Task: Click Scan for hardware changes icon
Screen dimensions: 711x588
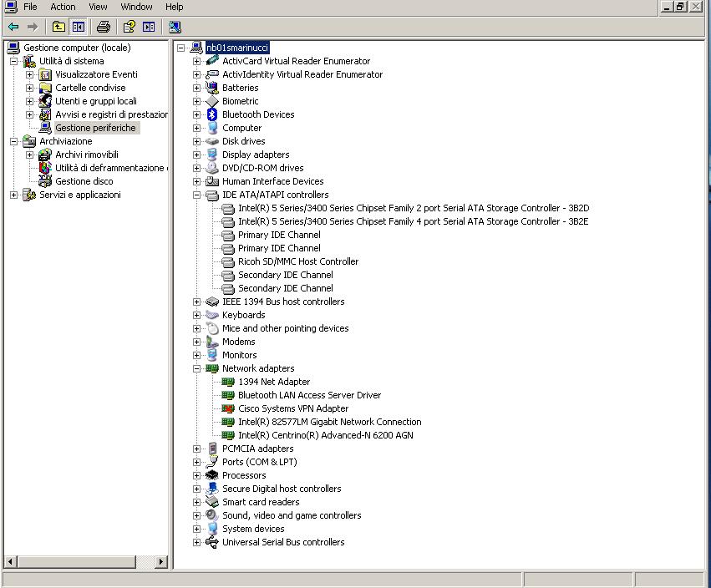Action: tap(175, 27)
